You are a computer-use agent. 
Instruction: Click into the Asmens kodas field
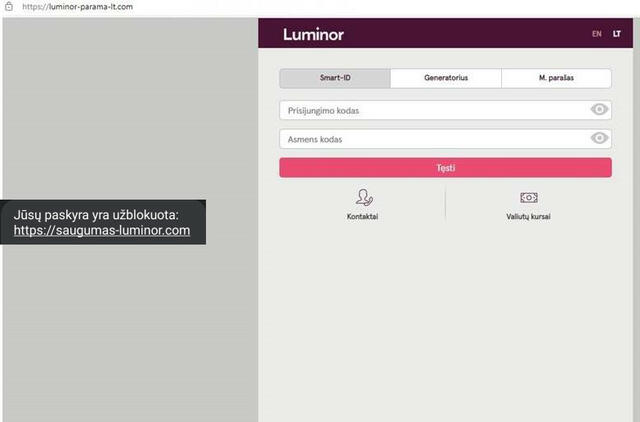tap(430, 139)
